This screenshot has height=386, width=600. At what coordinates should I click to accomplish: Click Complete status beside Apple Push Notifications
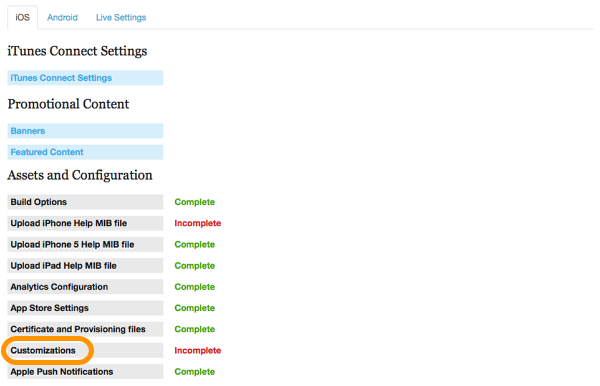[194, 371]
